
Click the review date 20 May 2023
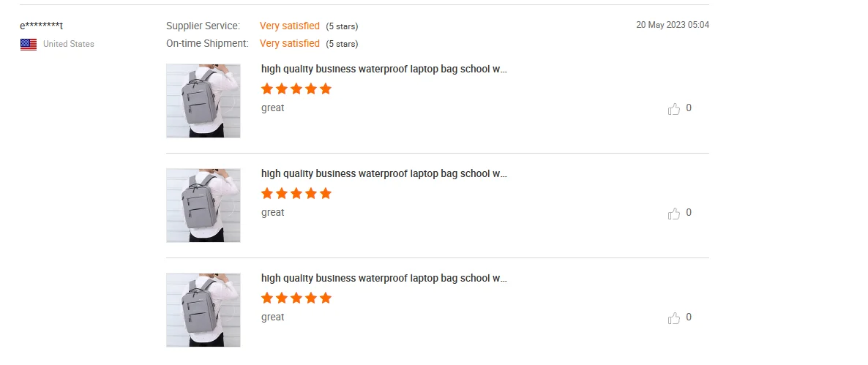tap(673, 25)
